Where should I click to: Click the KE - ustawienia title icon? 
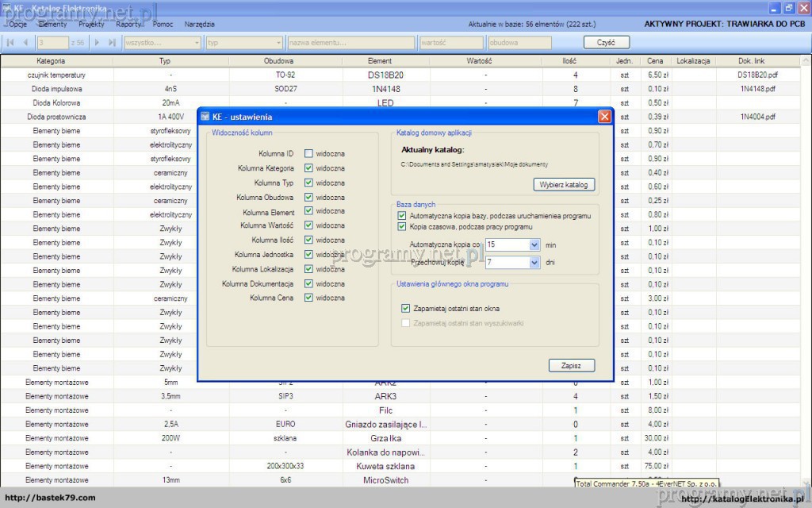click(205, 117)
